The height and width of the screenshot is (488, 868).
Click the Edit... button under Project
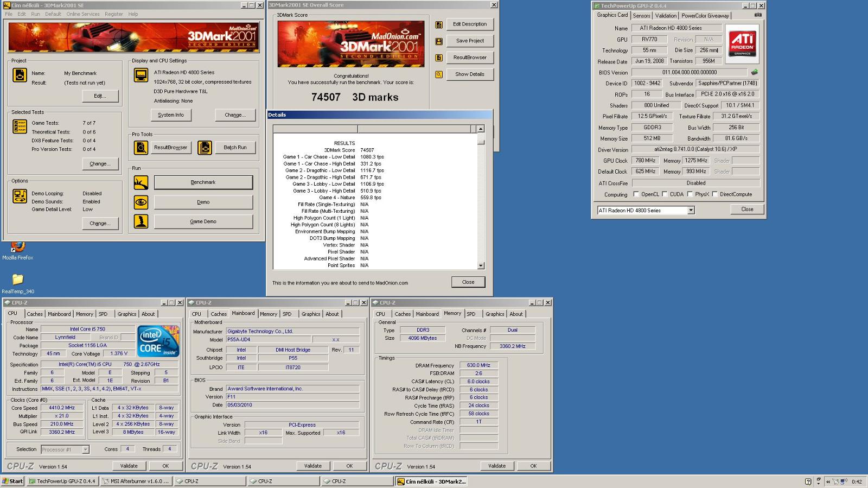pos(100,96)
